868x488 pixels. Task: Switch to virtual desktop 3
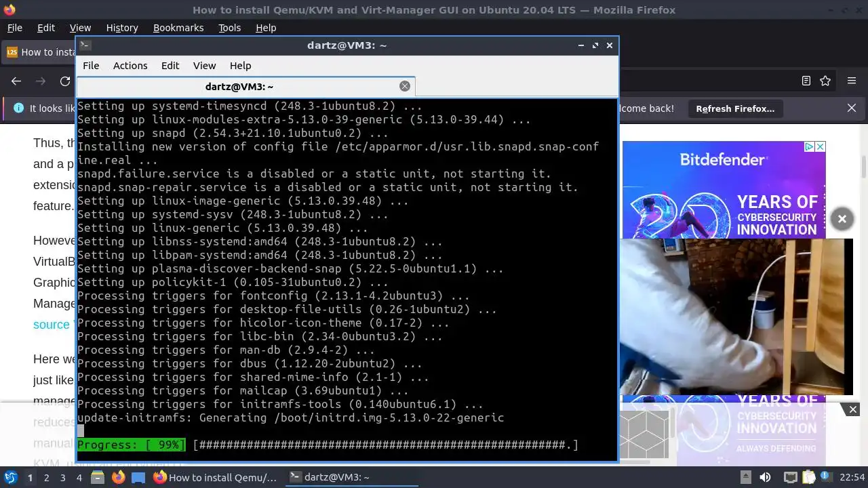[x=63, y=478]
